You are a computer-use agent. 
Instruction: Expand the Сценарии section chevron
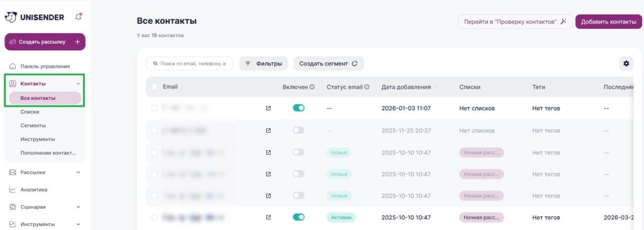pyautogui.click(x=78, y=207)
